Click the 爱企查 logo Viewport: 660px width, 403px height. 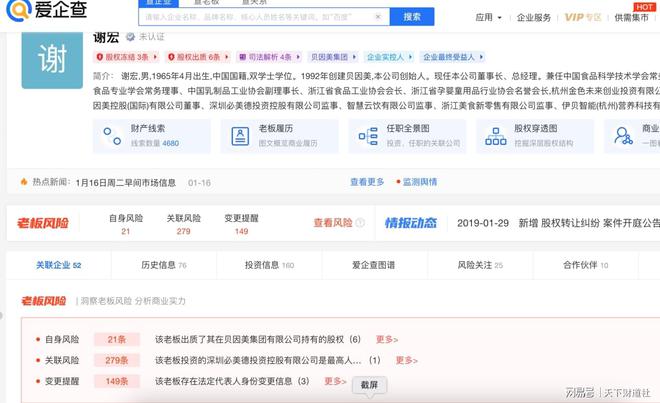(x=46, y=9)
